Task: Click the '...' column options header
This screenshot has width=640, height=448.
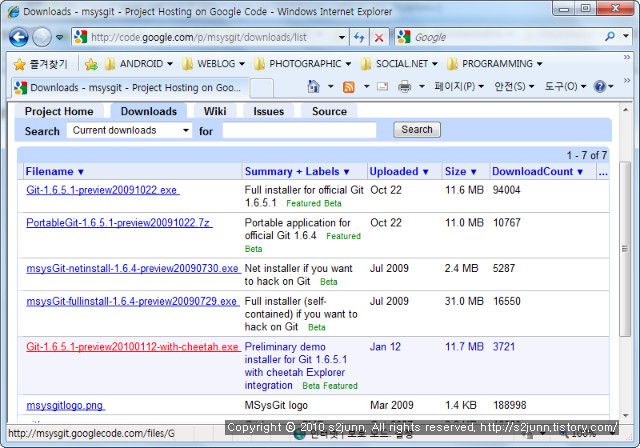Action: tap(603, 172)
